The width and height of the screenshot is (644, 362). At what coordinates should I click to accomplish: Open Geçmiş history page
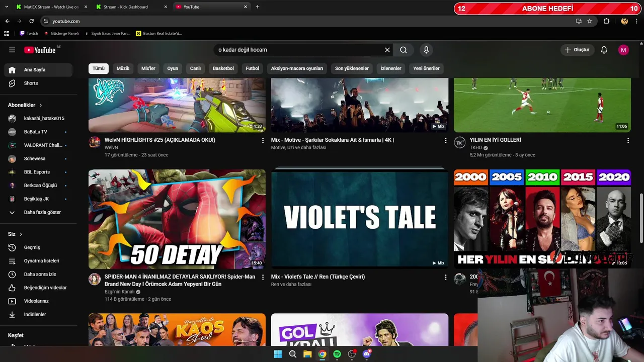(x=38, y=247)
